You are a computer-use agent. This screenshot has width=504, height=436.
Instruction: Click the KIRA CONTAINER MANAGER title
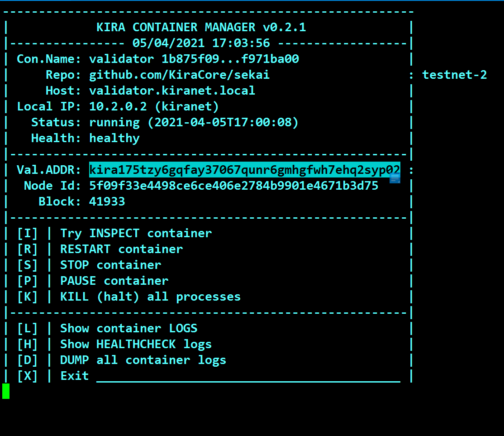point(201,27)
